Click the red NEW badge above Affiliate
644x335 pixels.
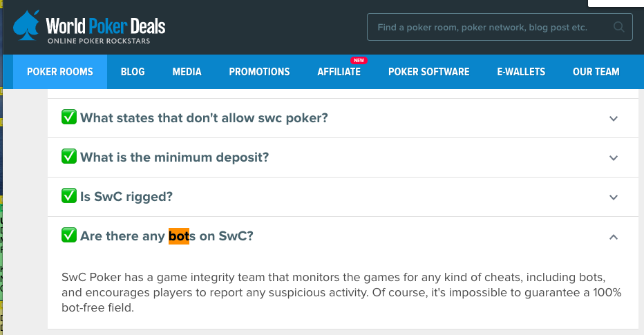pos(359,60)
